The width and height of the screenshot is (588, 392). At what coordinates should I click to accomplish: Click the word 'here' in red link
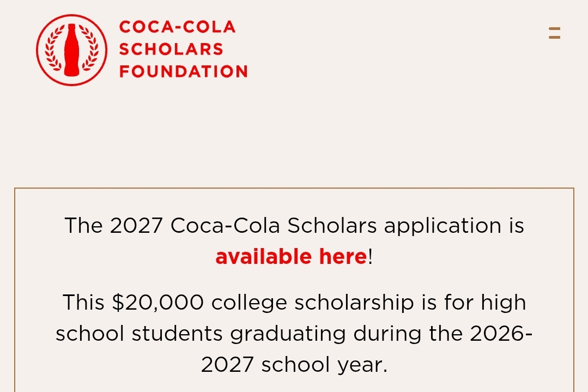[x=343, y=257]
